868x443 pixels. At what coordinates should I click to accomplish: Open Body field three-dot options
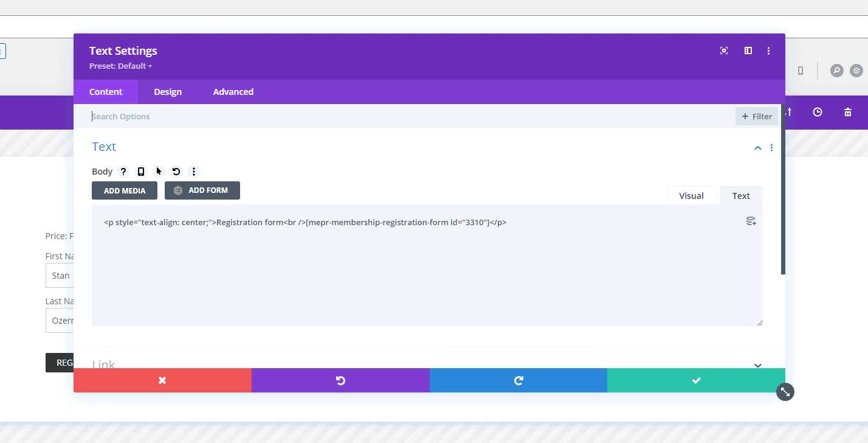point(194,172)
